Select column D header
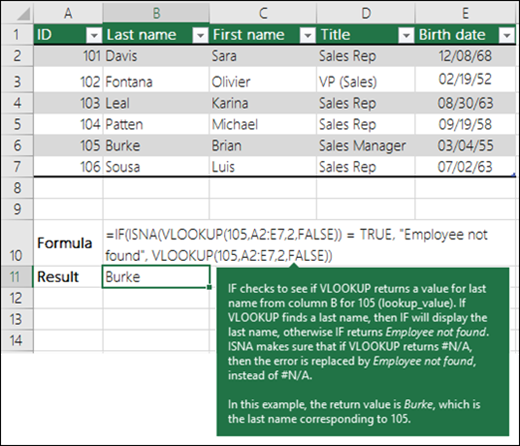The height and width of the screenshot is (446, 520). 366,13
